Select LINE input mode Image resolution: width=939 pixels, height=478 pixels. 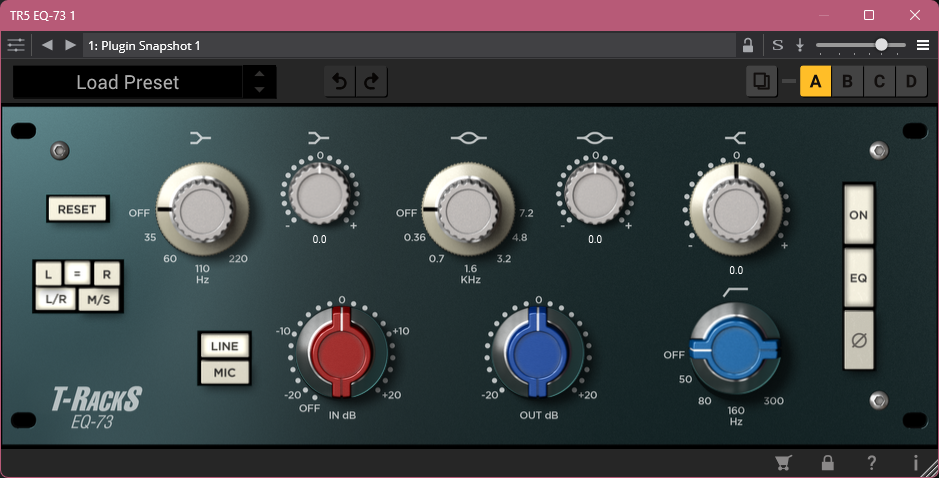point(225,346)
